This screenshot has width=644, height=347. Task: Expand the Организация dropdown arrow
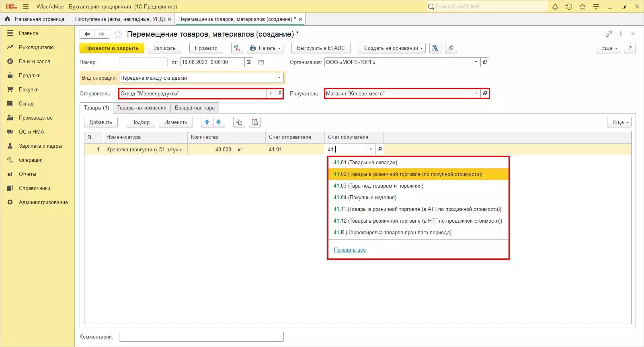pyautogui.click(x=476, y=62)
